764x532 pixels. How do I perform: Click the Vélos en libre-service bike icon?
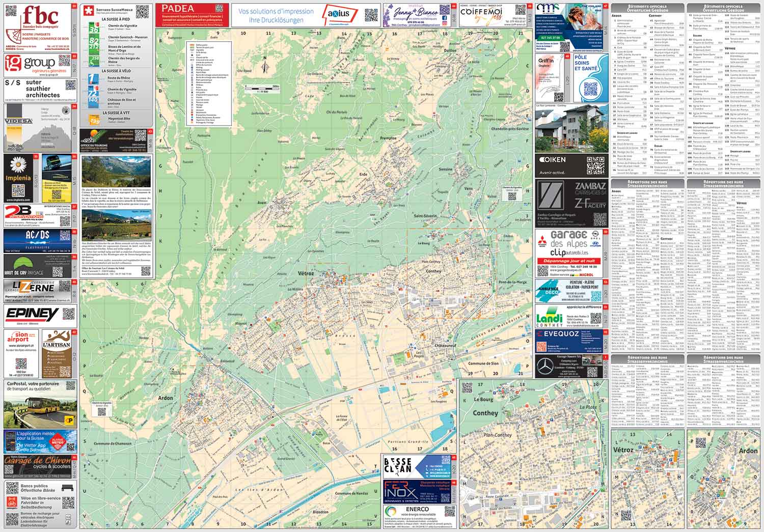click(12, 501)
